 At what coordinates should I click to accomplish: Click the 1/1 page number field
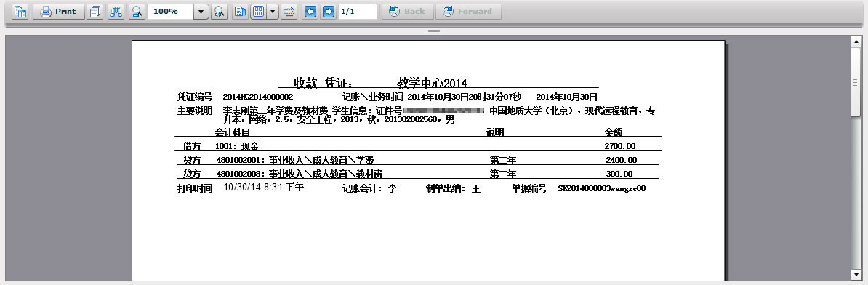(x=357, y=12)
